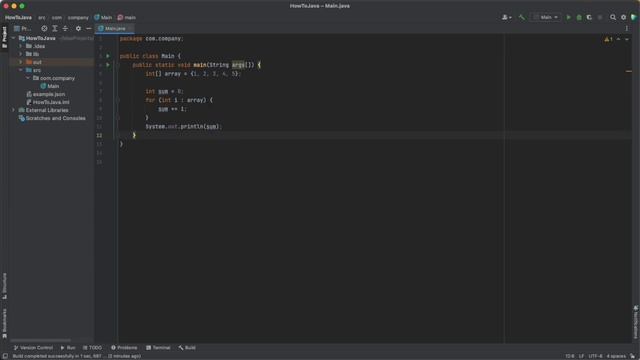Open the TODO tool window tab
This screenshot has height=360, width=640.
coord(92,348)
